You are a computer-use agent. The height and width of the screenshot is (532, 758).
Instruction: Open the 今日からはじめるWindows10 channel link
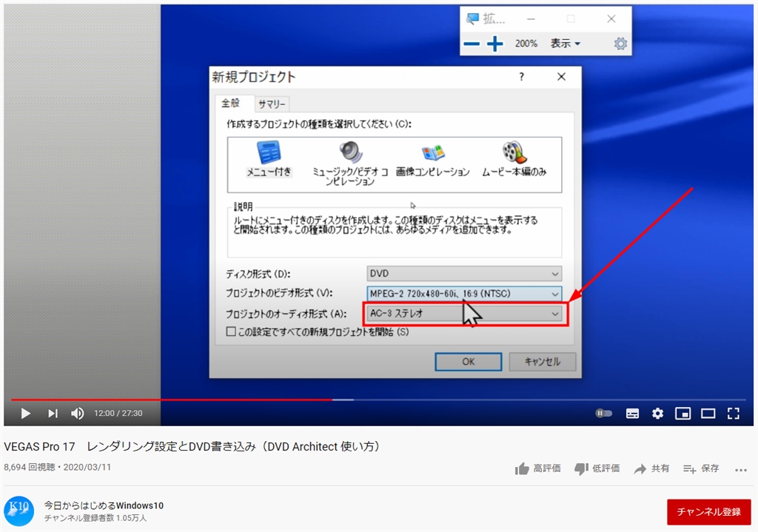pos(104,505)
